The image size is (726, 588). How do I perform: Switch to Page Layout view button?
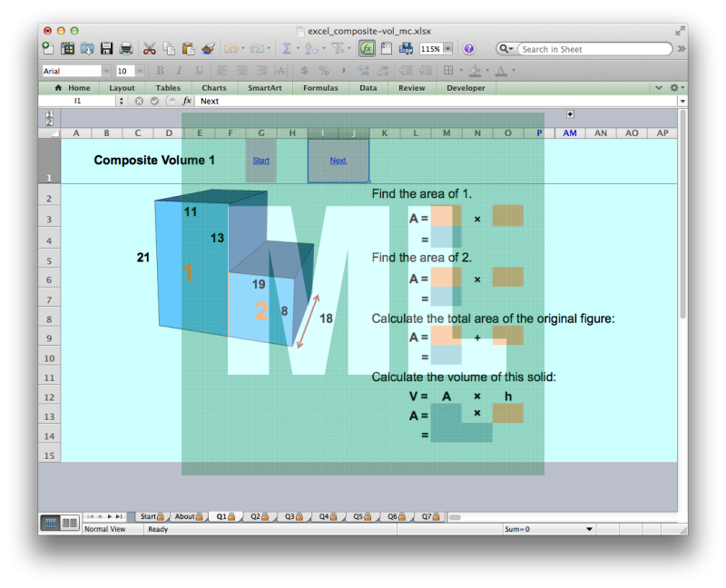click(x=69, y=523)
